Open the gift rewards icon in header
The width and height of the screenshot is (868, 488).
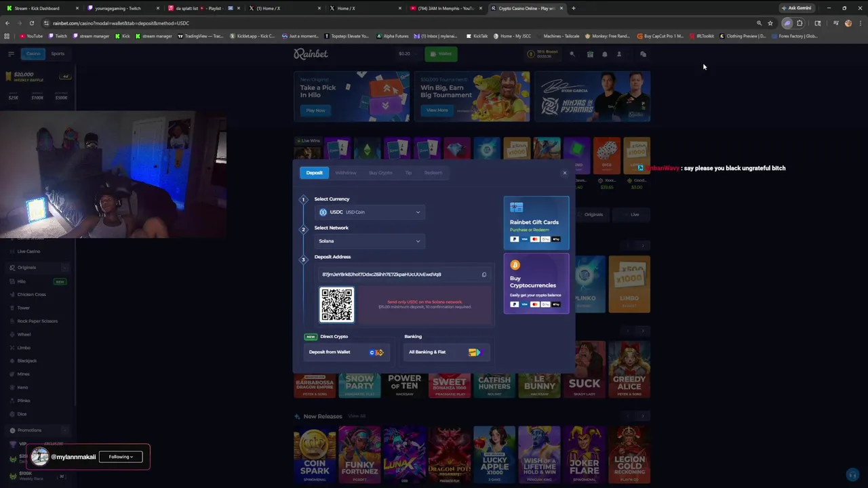pyautogui.click(x=590, y=54)
